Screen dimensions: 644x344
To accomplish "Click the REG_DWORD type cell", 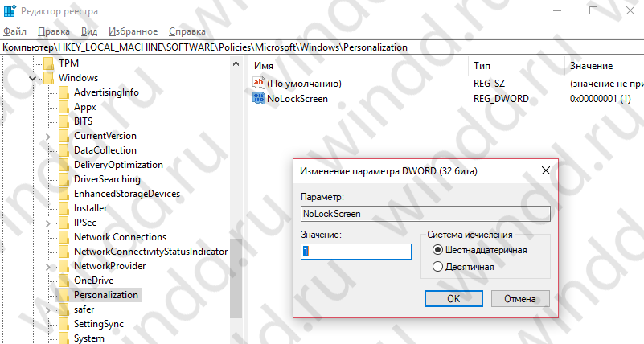I will point(501,99).
